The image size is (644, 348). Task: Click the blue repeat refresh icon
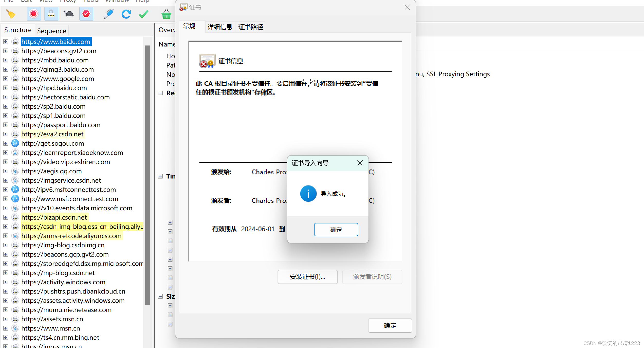point(126,14)
